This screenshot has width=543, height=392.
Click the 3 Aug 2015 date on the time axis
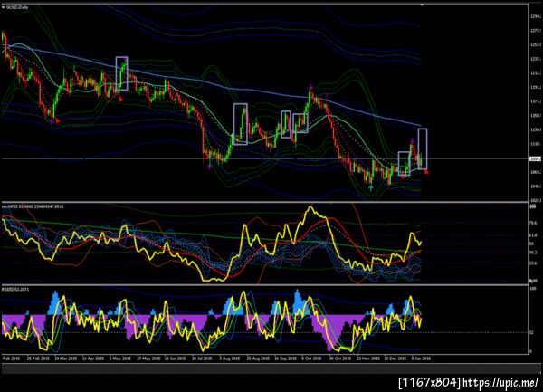pos(229,359)
